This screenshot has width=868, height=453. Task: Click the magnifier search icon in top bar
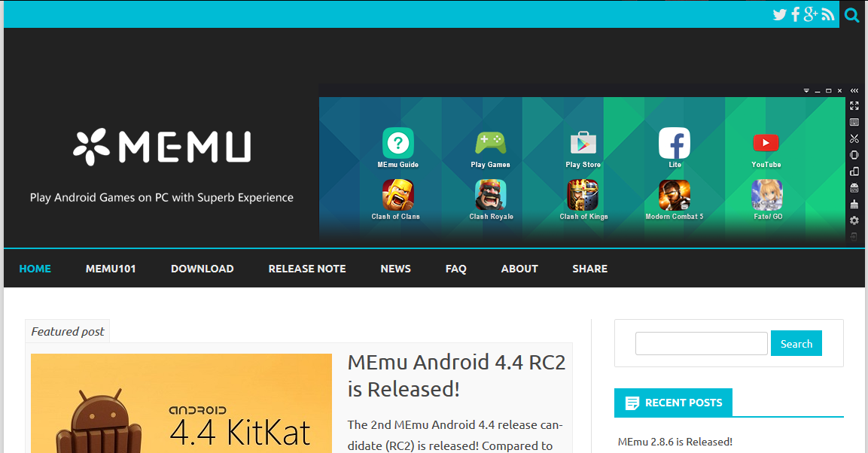tap(852, 15)
